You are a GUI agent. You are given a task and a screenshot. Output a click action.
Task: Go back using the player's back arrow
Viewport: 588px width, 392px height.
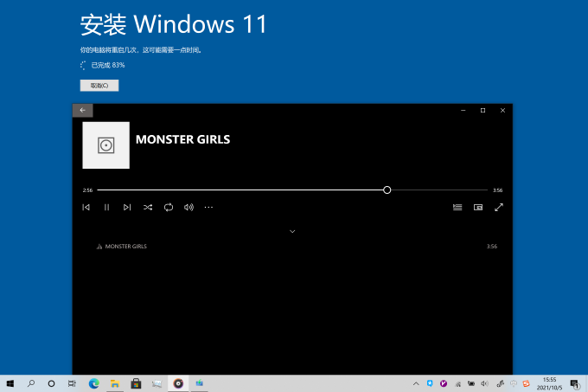pos(82,110)
